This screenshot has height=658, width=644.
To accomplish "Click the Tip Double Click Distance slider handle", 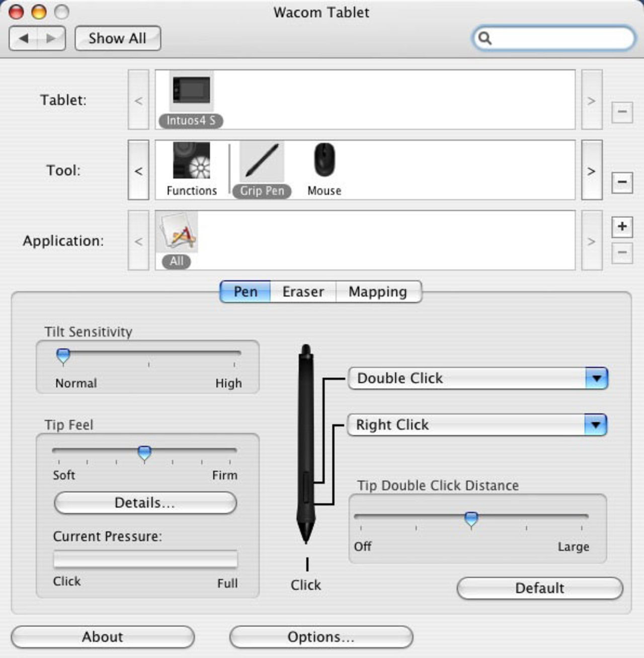I will coord(471,519).
